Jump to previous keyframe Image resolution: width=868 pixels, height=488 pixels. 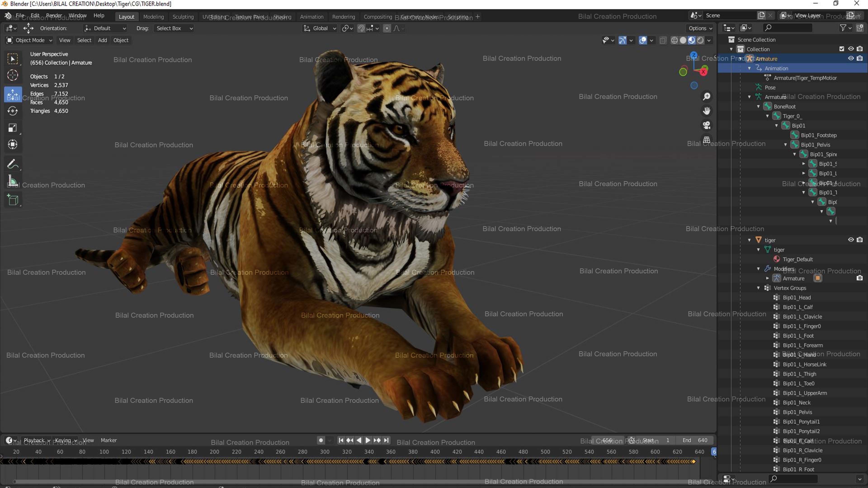click(x=350, y=440)
